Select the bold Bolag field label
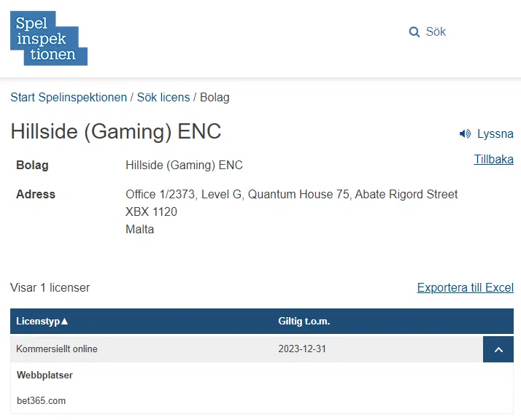Viewport: 521px width, 420px height. (32, 165)
